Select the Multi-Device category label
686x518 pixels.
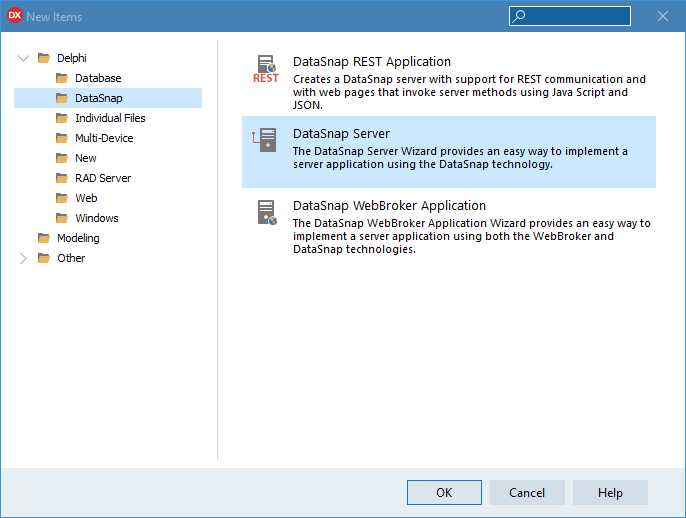pos(104,138)
